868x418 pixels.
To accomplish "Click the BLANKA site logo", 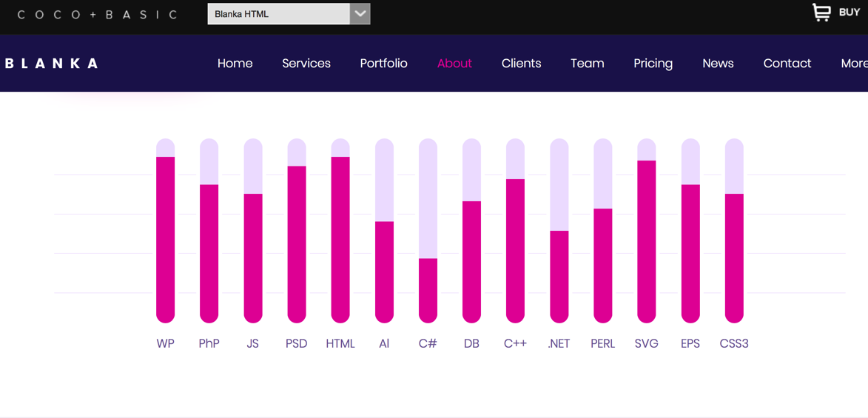I will 52,63.
